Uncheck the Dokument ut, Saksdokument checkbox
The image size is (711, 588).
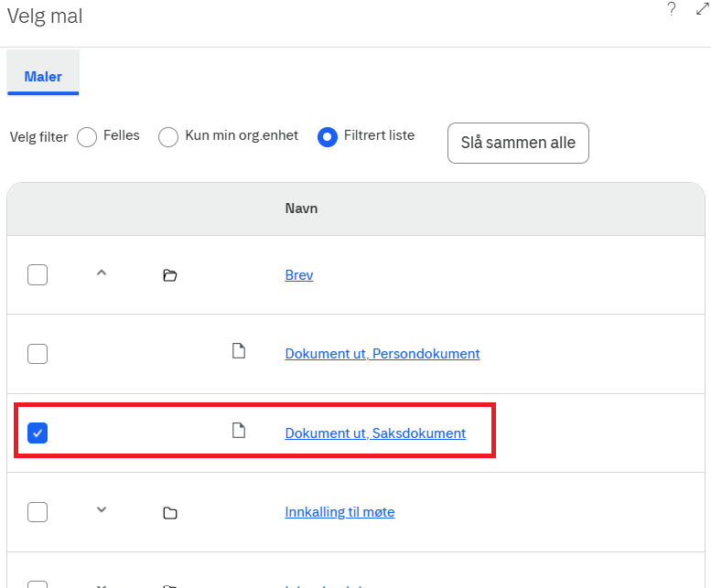click(38, 433)
